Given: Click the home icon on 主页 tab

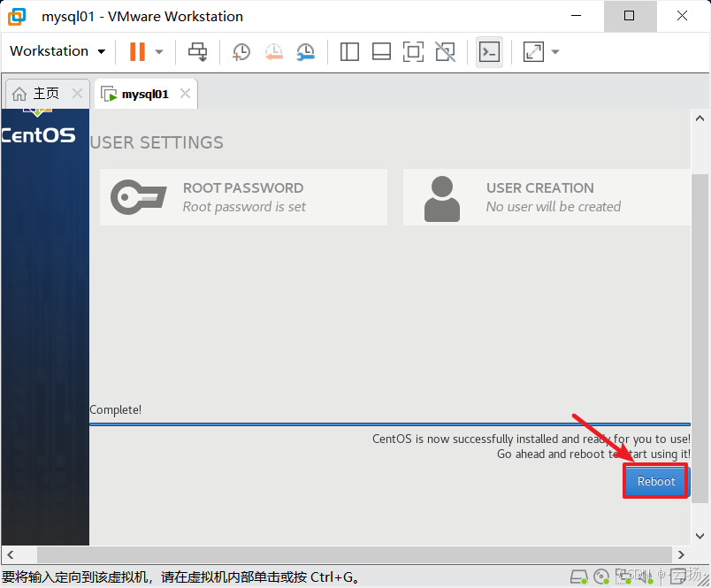Looking at the screenshot, I should tap(19, 94).
